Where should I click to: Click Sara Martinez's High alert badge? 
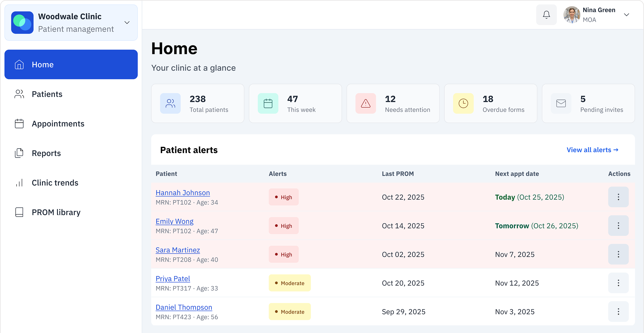(283, 254)
